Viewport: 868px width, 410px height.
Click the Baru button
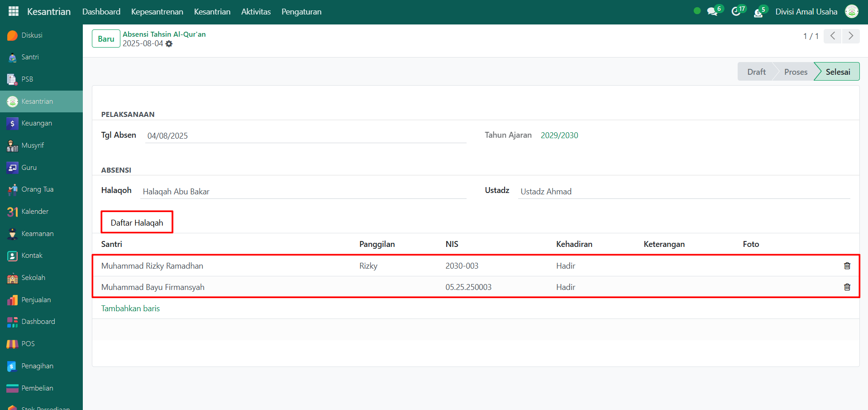pyautogui.click(x=106, y=39)
